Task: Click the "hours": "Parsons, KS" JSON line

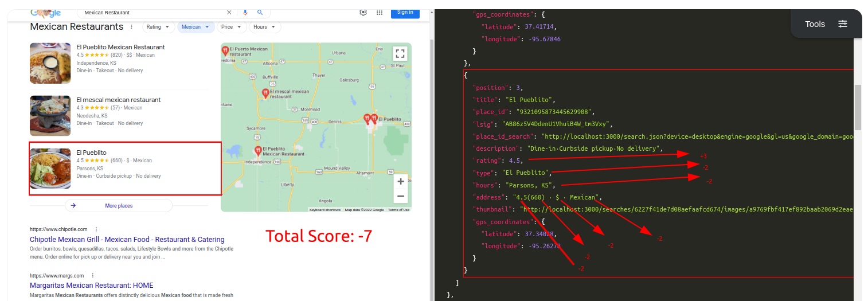Action: (x=514, y=185)
